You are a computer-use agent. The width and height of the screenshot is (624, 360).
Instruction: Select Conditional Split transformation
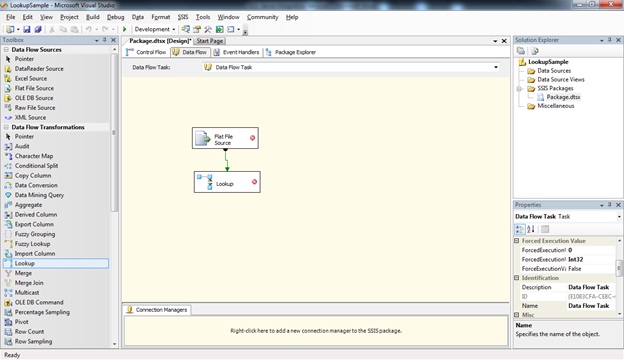pos(36,165)
